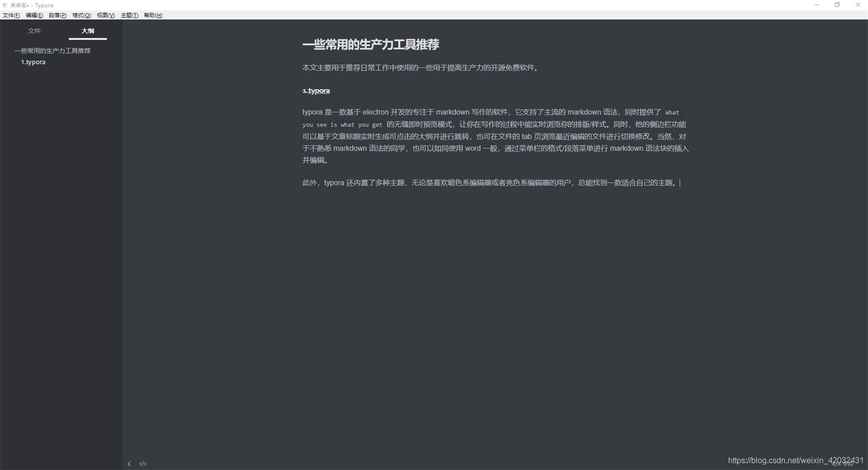Click the Typora app icon in title bar

tap(4, 5)
